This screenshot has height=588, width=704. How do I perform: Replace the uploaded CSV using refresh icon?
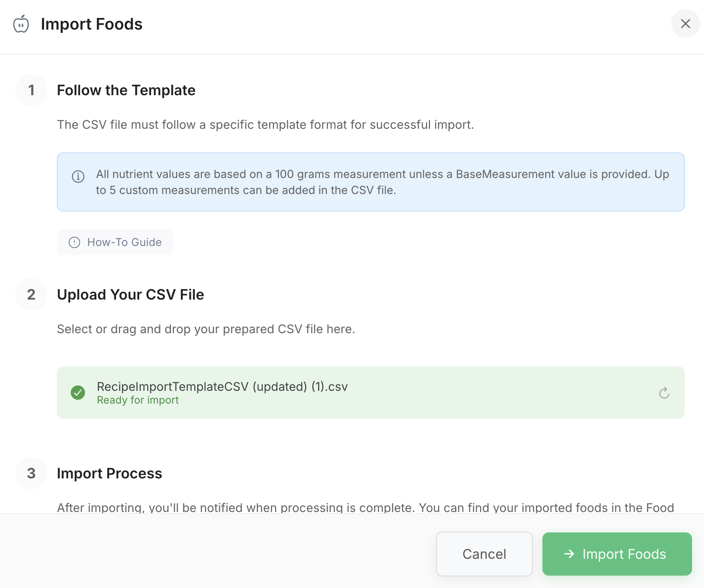(664, 393)
